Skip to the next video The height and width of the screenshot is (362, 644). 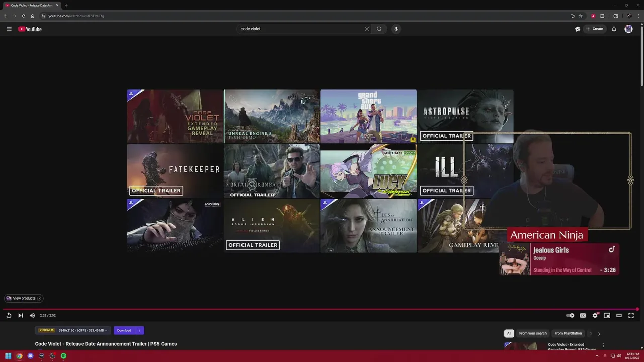pos(21,315)
